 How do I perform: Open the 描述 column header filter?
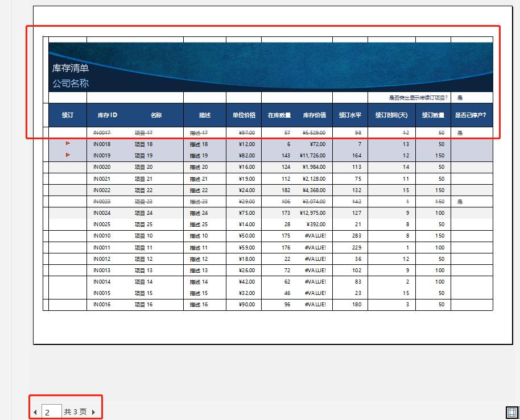(205, 114)
